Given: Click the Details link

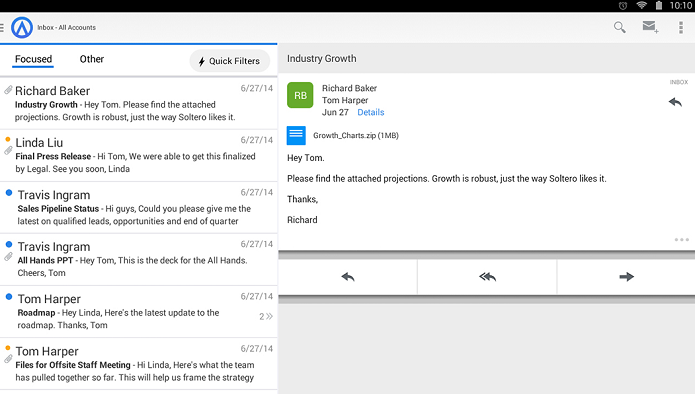Looking at the screenshot, I should click(x=371, y=113).
